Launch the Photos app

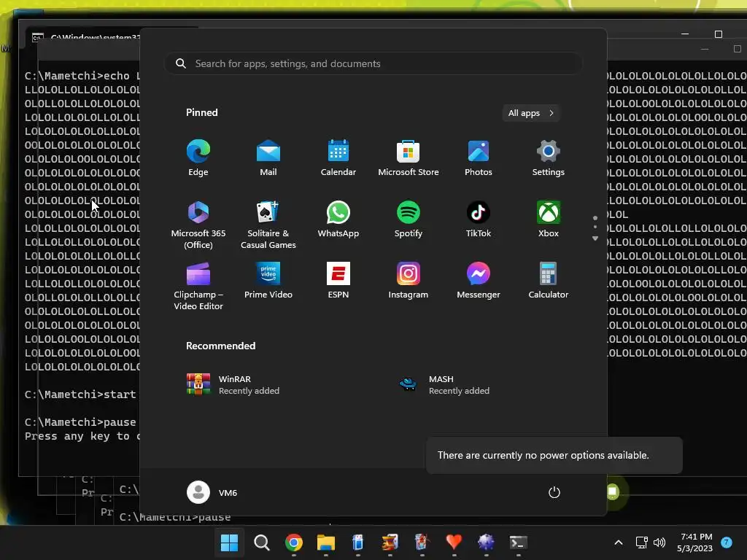point(479,158)
